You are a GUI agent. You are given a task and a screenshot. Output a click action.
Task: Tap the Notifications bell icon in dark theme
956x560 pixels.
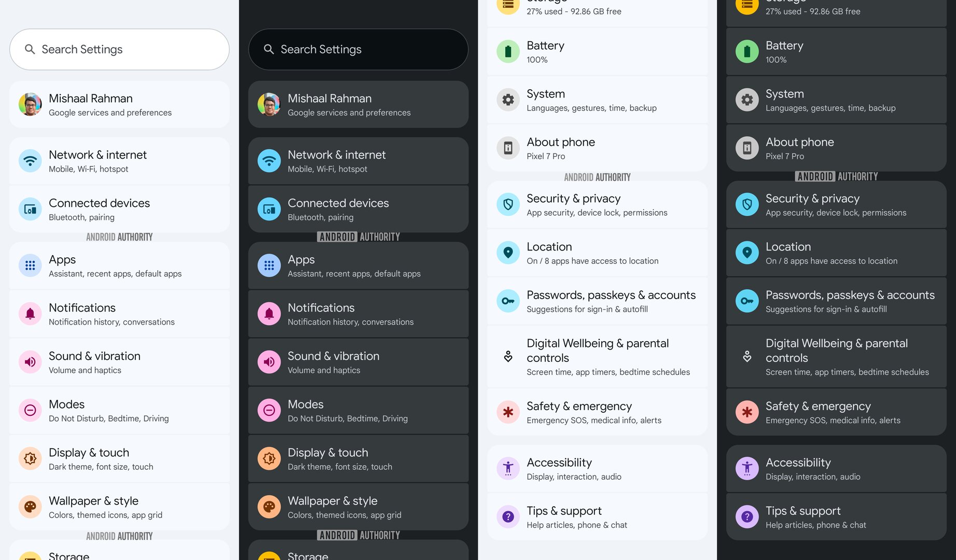tap(269, 314)
